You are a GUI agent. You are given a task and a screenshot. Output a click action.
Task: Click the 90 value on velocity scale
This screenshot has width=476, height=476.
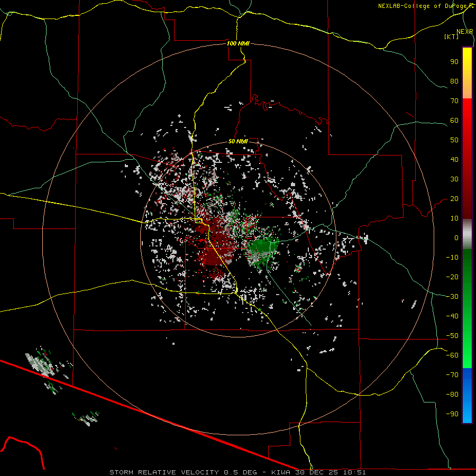[454, 62]
